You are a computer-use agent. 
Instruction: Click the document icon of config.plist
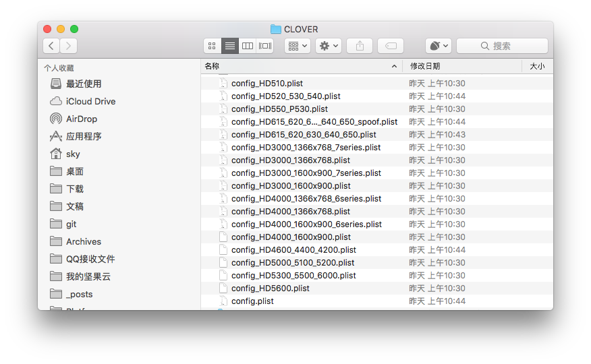pos(223,301)
